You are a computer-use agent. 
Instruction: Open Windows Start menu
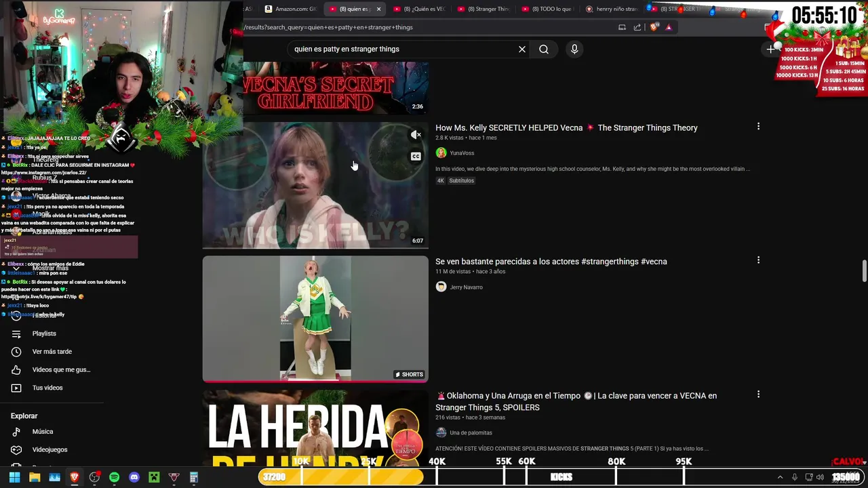tap(15, 477)
